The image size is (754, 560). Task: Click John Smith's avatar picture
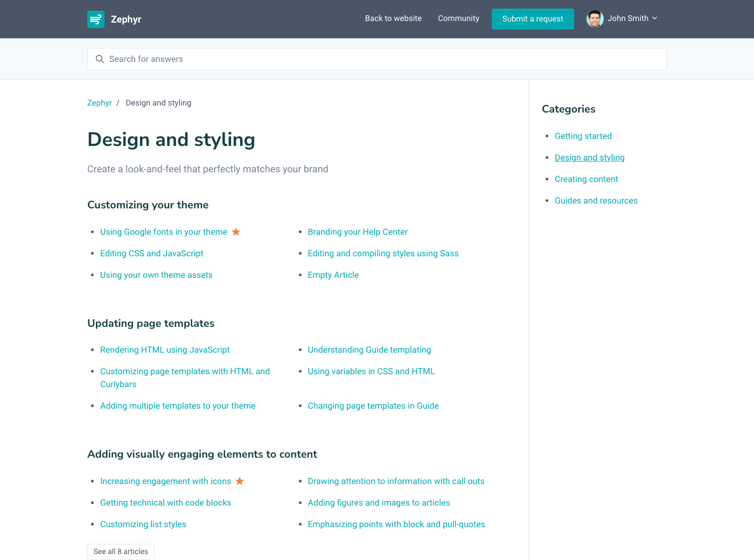tap(595, 19)
